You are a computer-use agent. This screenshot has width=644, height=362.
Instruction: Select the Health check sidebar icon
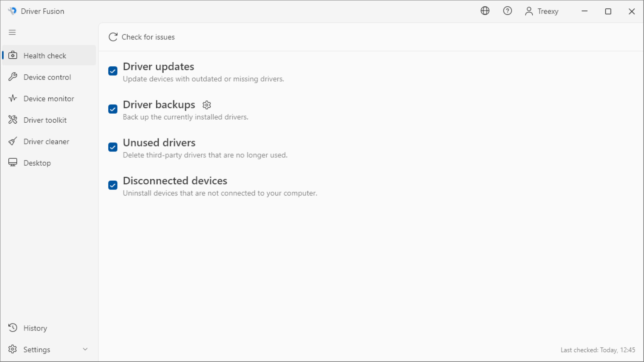point(12,55)
